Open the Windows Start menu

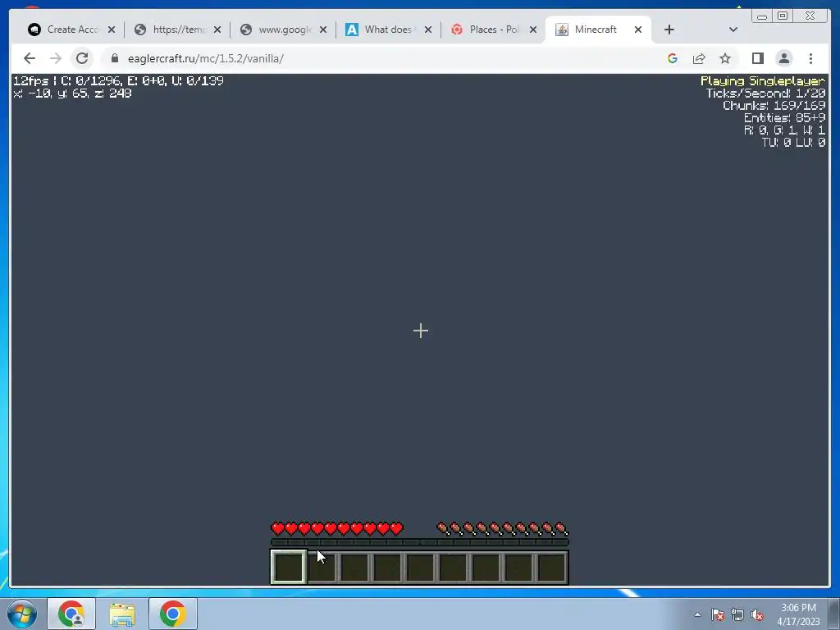point(22,614)
